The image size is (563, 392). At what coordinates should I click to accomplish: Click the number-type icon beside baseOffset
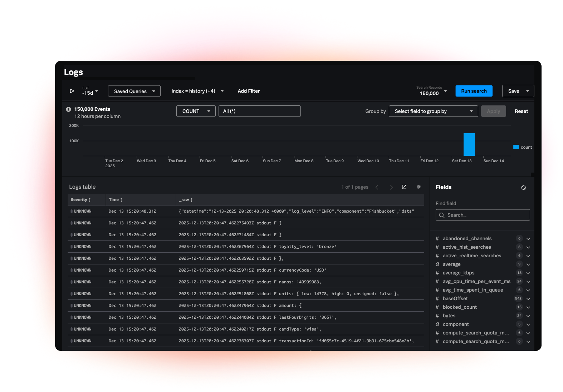click(x=437, y=298)
